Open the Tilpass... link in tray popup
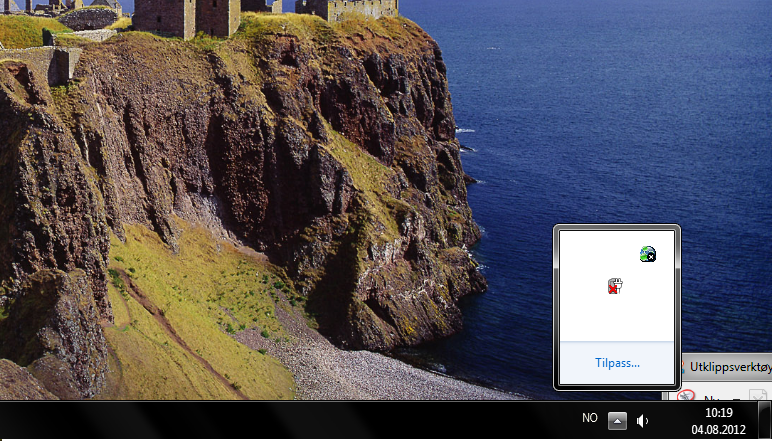This screenshot has height=441, width=772. pos(617,363)
